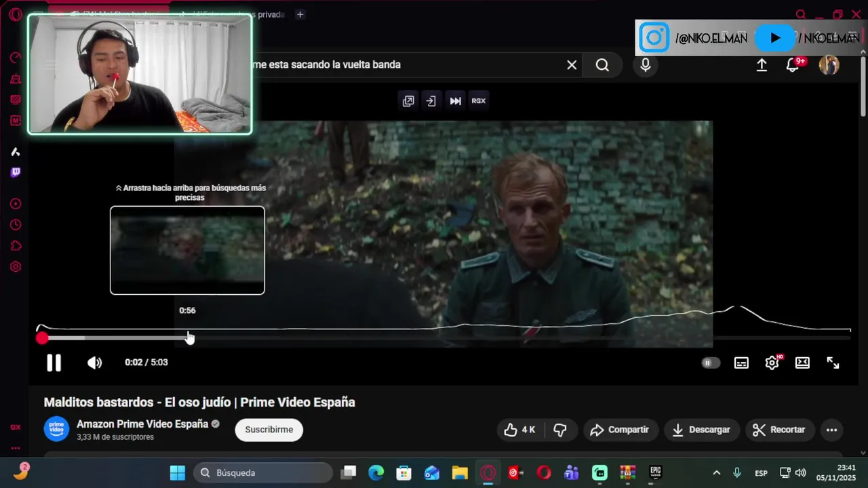The height and width of the screenshot is (488, 868).
Task: Open Microsoft Teams in taskbar
Action: tap(572, 472)
